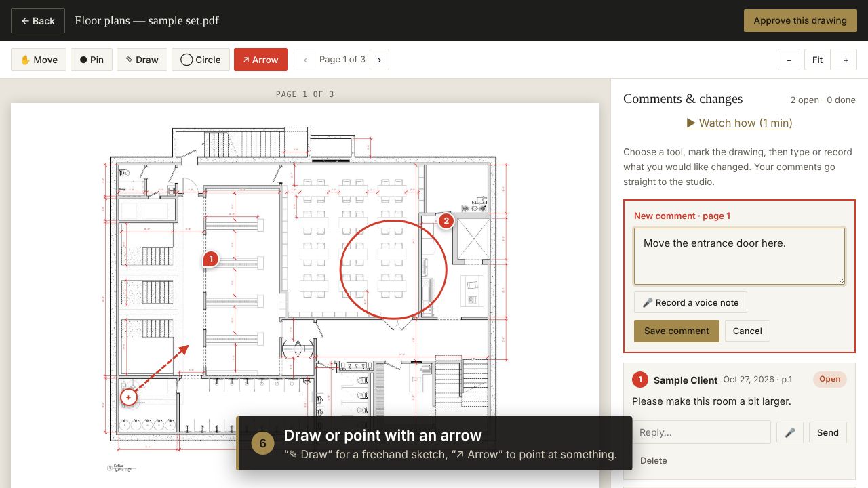
Task: Click pin marker 1 on the floor plan
Action: click(211, 258)
